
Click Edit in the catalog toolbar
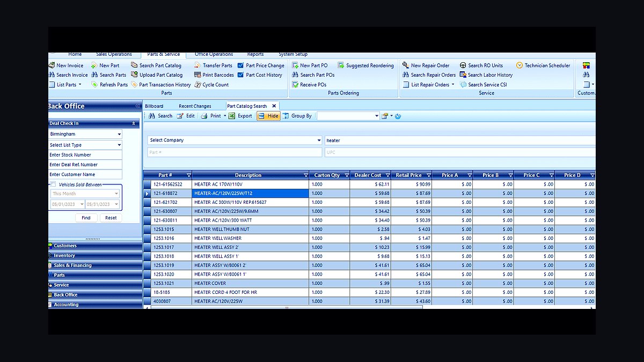point(186,116)
